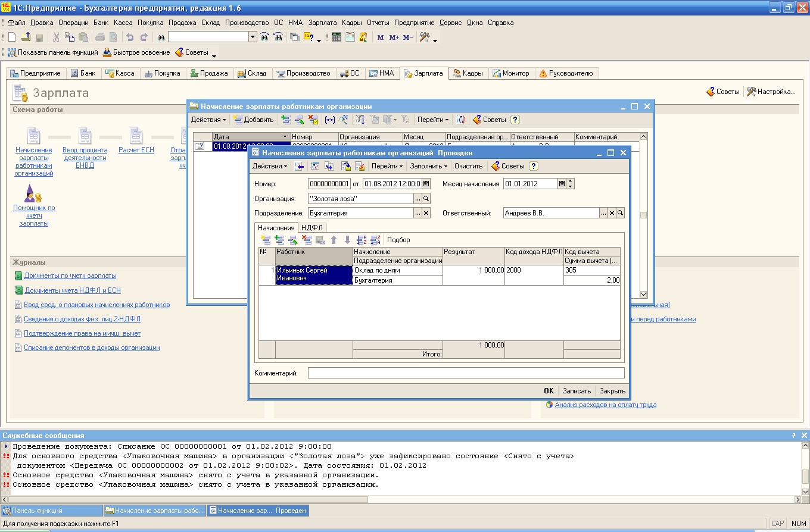The image size is (810, 532).
Task: Click the sort descending Z-A icon in table toolbar
Action: (x=375, y=240)
